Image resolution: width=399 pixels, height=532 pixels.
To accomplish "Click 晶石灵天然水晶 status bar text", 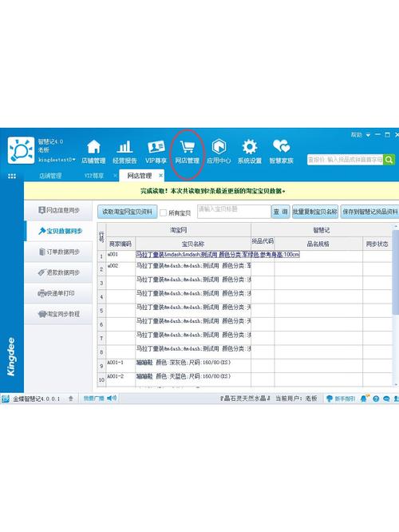I will [245, 399].
